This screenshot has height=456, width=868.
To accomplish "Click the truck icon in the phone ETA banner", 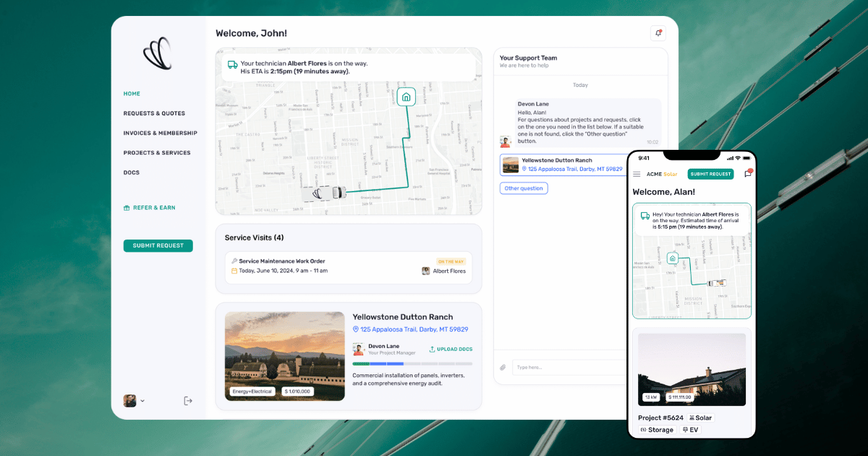I will [x=645, y=216].
